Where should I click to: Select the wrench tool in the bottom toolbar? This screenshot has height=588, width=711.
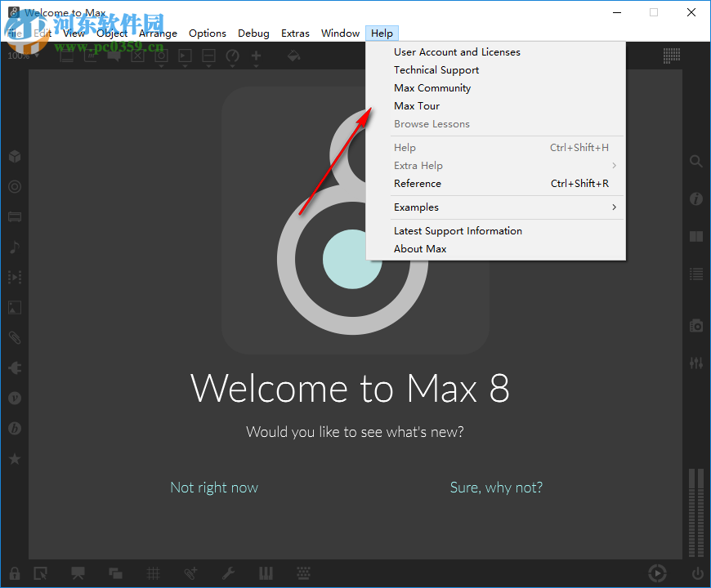click(x=229, y=573)
